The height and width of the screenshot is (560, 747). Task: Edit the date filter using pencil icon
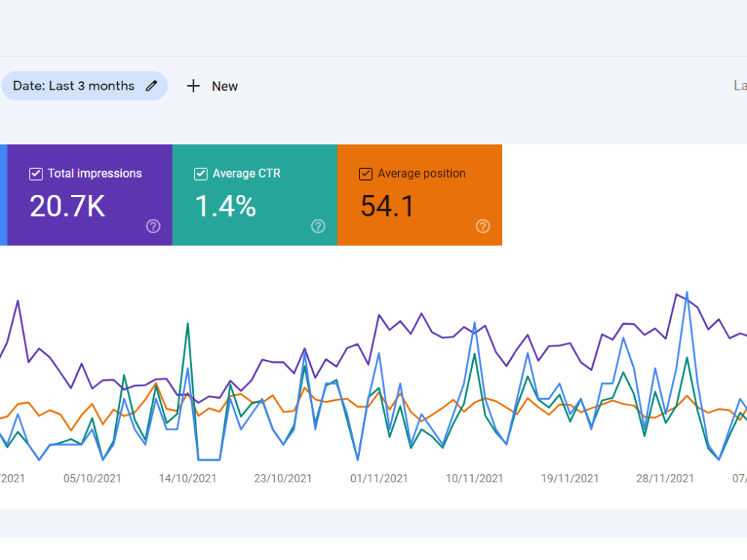[x=152, y=86]
